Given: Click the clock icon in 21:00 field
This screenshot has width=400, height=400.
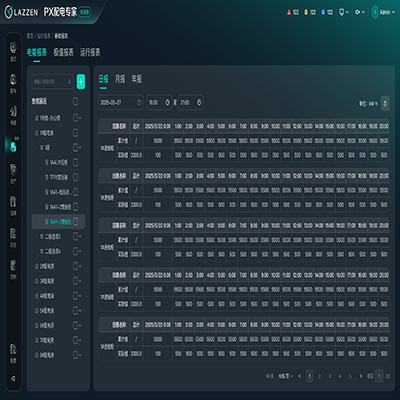Looking at the screenshot, I should point(199,103).
